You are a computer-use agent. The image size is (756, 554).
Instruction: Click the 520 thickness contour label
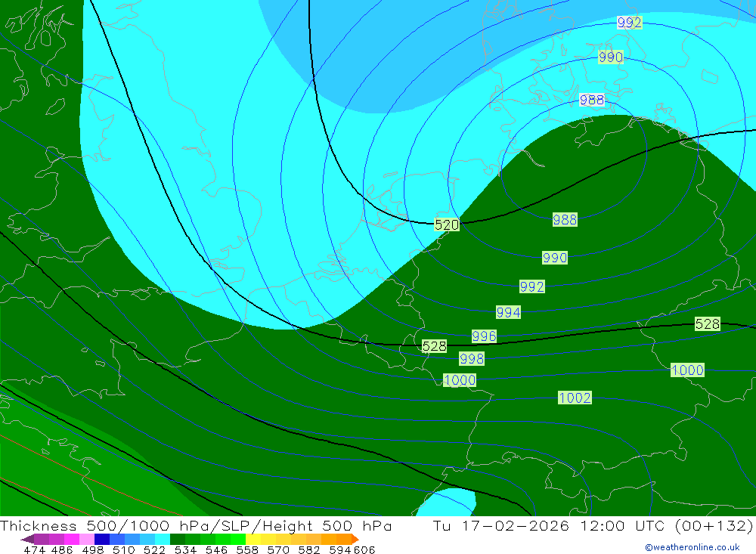click(x=447, y=224)
